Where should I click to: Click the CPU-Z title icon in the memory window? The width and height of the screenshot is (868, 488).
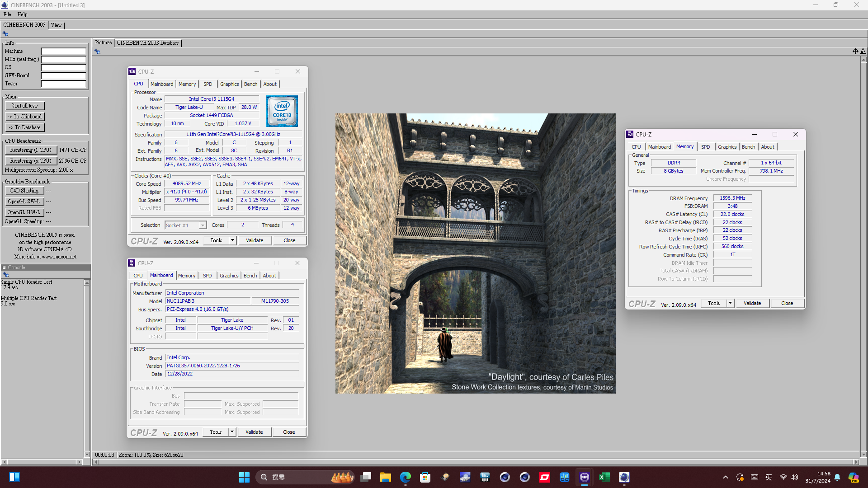click(x=630, y=134)
